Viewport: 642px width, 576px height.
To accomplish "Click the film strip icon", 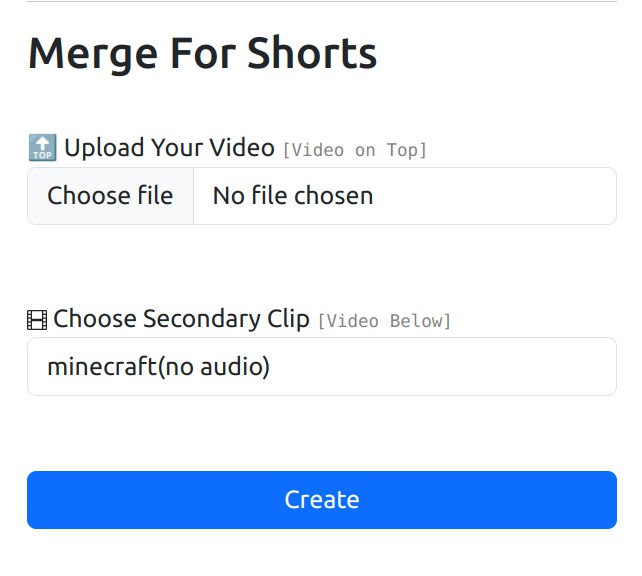I will pyautogui.click(x=37, y=320).
